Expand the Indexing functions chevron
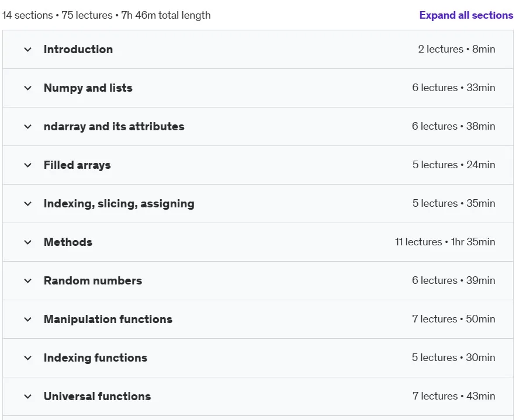 point(28,357)
